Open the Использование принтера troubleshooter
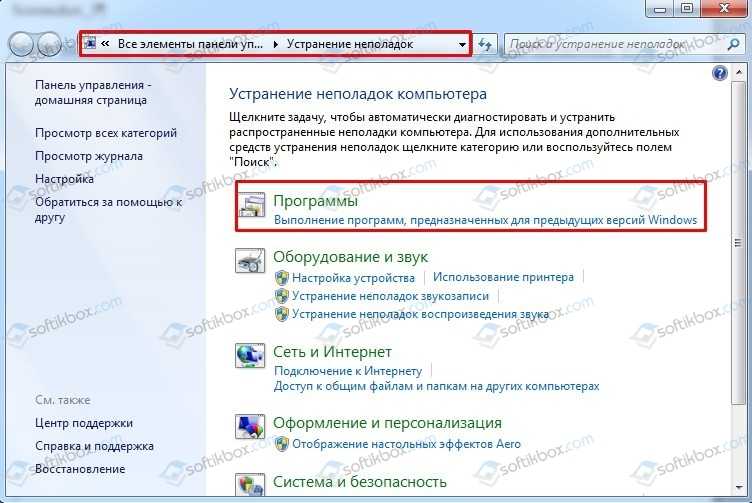Image resolution: width=752 pixels, height=503 pixels. click(x=503, y=277)
